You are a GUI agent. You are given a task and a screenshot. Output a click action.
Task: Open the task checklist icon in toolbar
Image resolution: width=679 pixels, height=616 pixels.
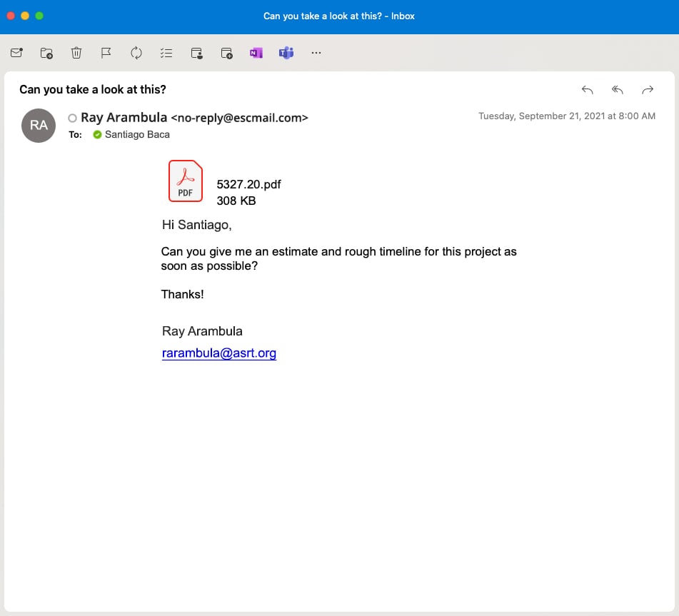(x=166, y=53)
